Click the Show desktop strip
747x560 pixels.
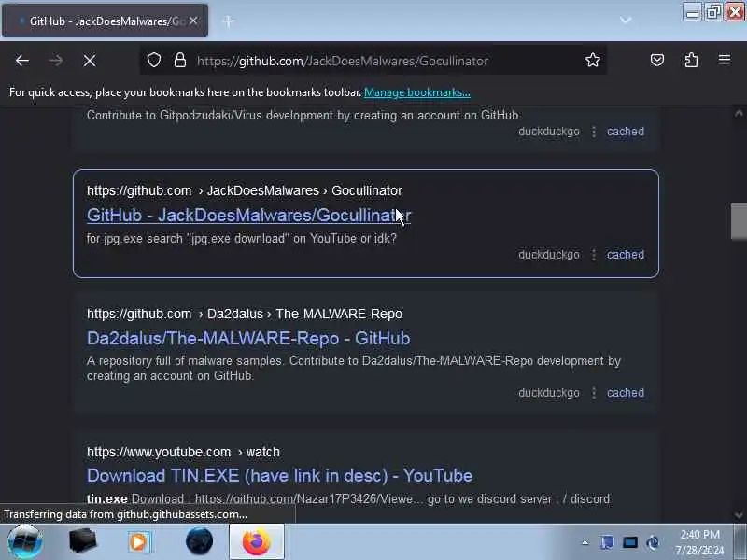[740, 542]
